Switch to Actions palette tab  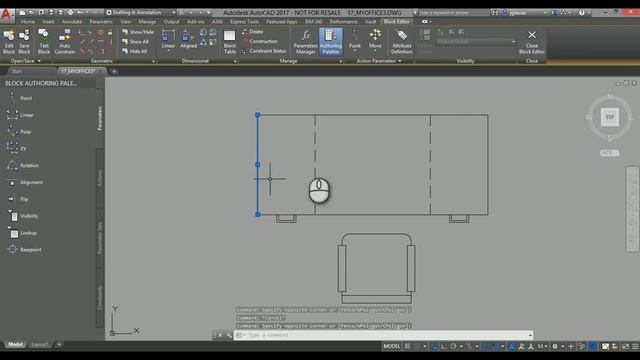click(100, 178)
